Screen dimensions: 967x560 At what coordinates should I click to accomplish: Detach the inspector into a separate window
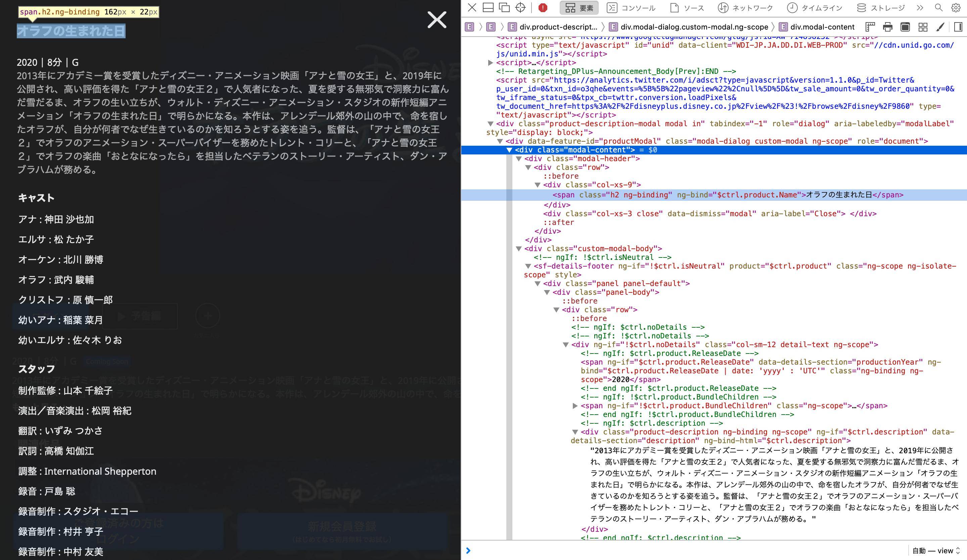(x=504, y=8)
